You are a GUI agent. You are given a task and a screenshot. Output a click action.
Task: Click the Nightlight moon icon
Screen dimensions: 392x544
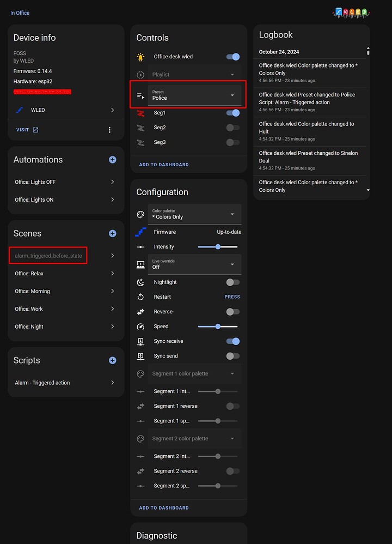click(140, 282)
